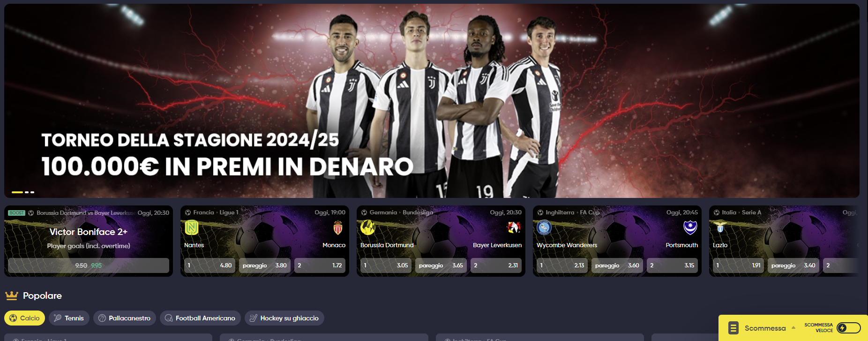The image size is (868, 341).
Task: Click the Portsmouth crest icon
Action: click(x=690, y=228)
